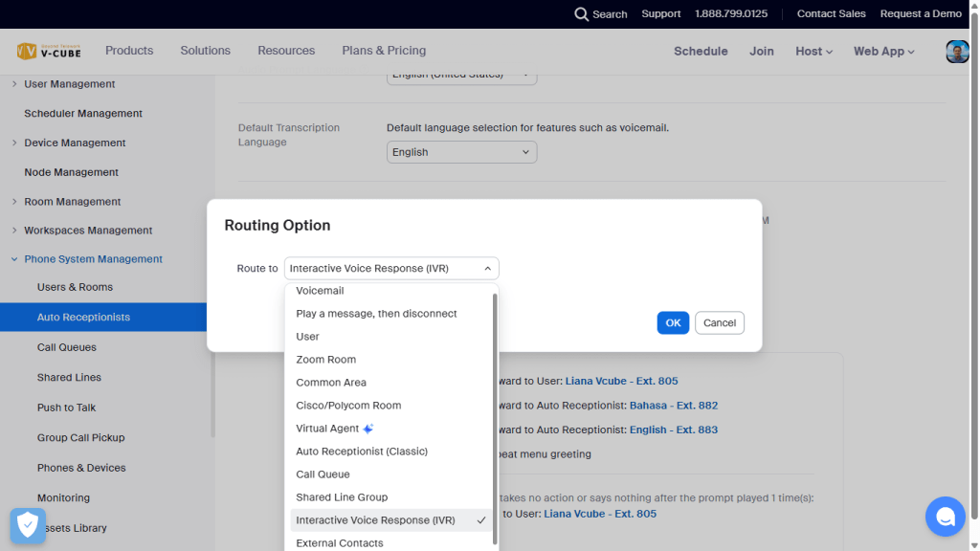Click the blue security shield icon
The height and width of the screenshot is (551, 980).
point(28,525)
